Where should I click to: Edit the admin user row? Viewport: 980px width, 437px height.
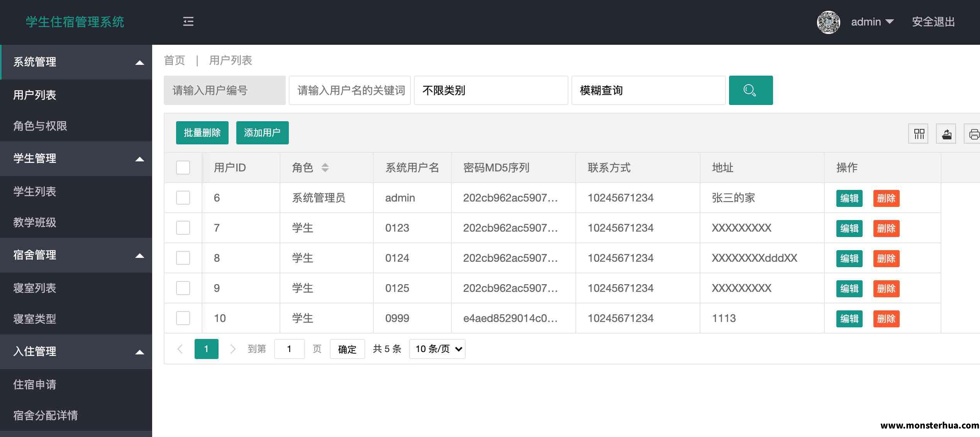coord(849,198)
